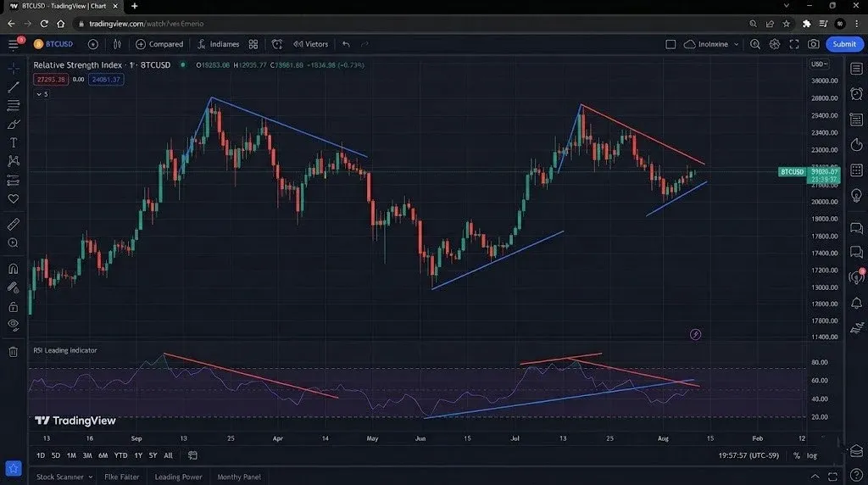Undo the last chart action
868x485 pixels.
click(346, 44)
